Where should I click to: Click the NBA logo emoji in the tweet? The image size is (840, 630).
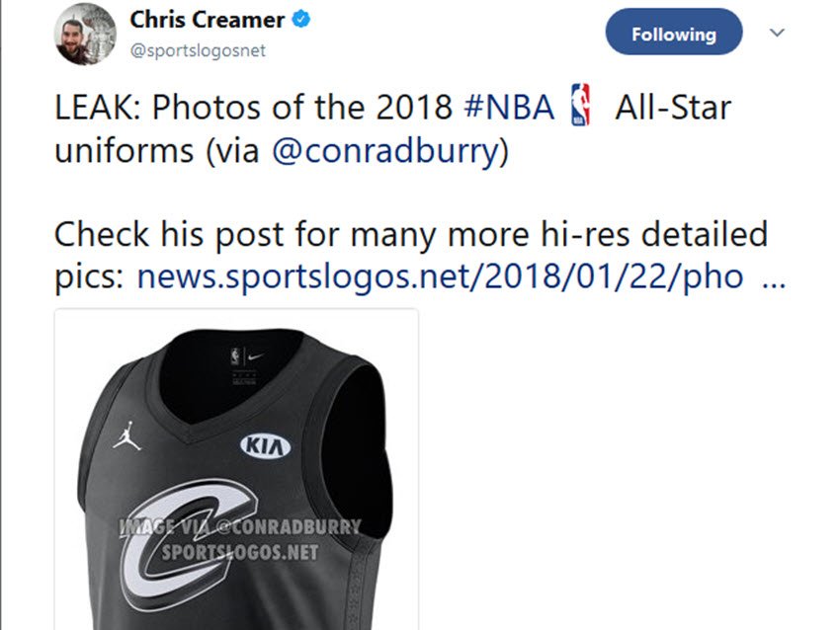pos(580,107)
